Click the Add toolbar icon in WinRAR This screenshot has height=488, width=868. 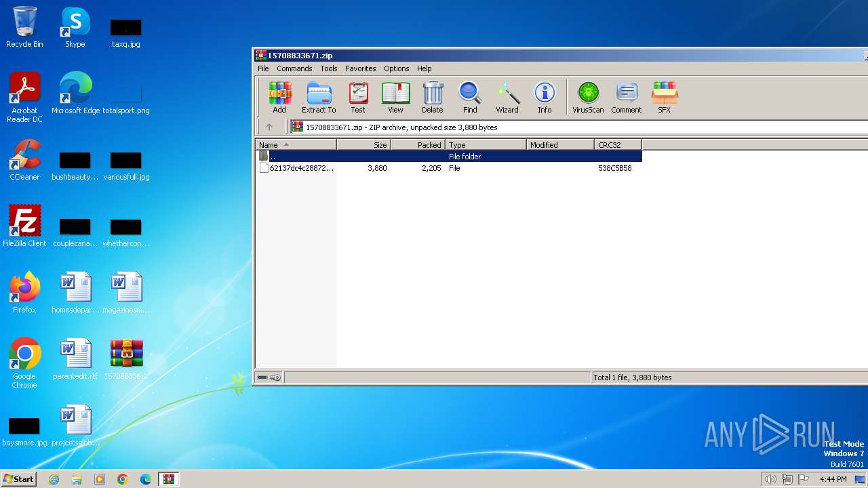[279, 98]
